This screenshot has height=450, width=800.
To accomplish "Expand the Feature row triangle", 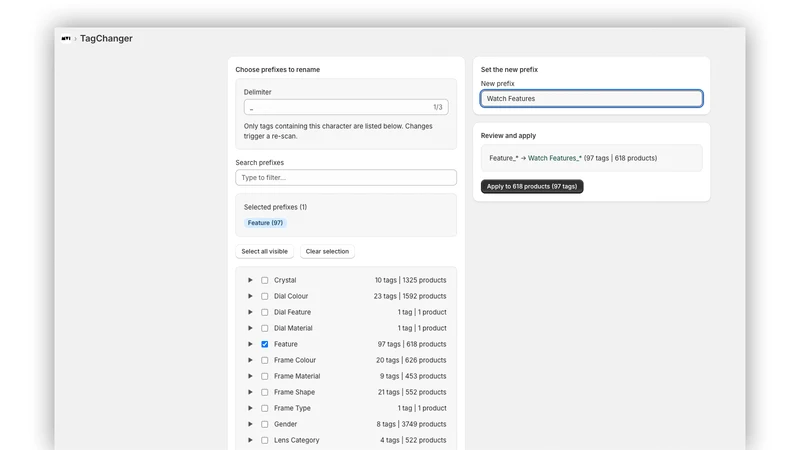I will point(250,344).
